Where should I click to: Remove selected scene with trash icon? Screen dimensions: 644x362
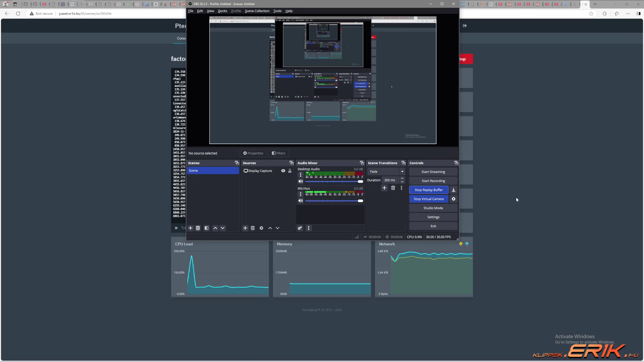click(x=198, y=228)
